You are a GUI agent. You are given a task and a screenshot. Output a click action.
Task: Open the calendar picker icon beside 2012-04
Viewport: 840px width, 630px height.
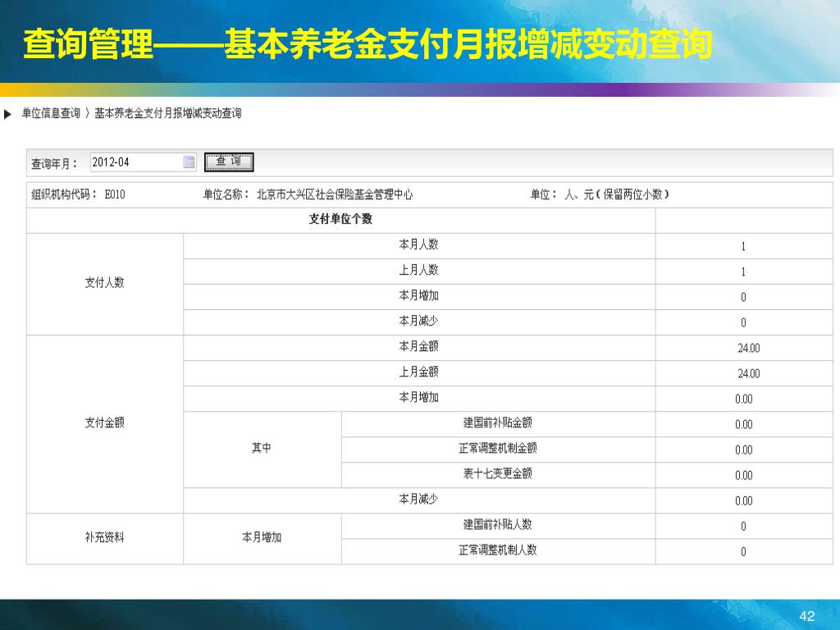189,162
